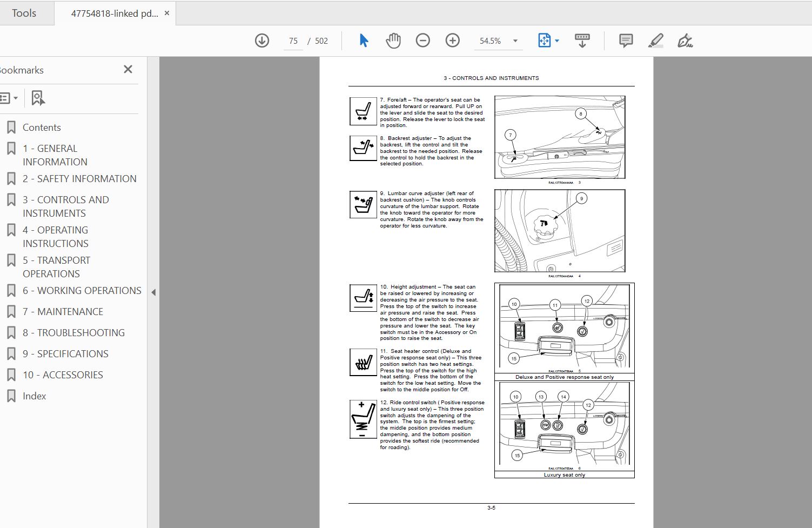812x528 pixels.
Task: Jump to 9 - SPECIFICATIONS bookmark
Action: coord(65,354)
